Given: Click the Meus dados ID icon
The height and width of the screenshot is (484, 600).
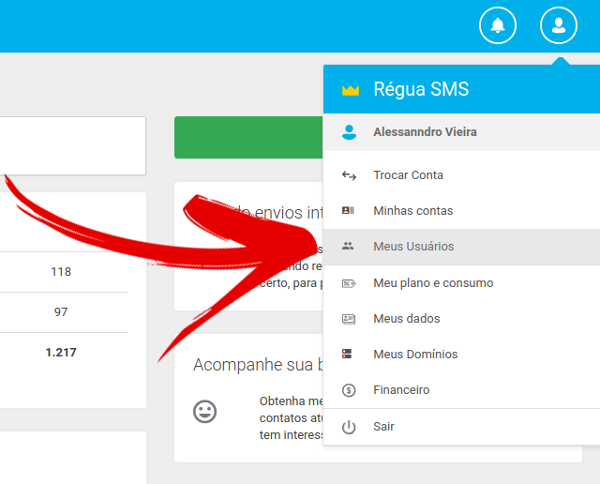Looking at the screenshot, I should tap(349, 319).
